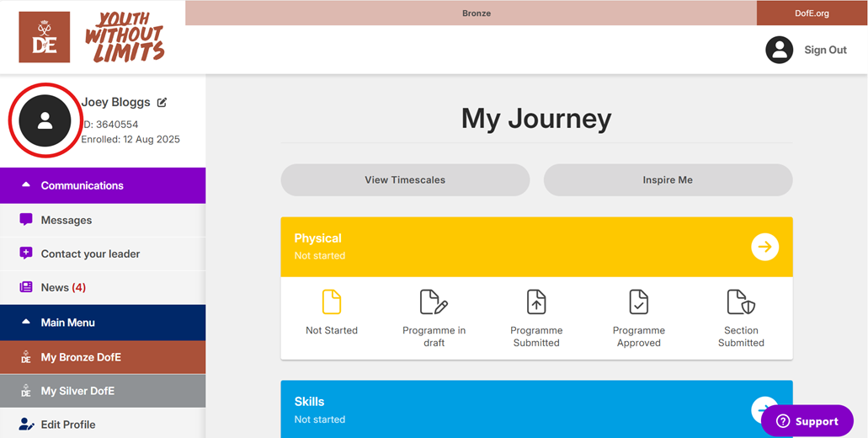
Task: Click the DofE logo in header
Action: pos(45,37)
